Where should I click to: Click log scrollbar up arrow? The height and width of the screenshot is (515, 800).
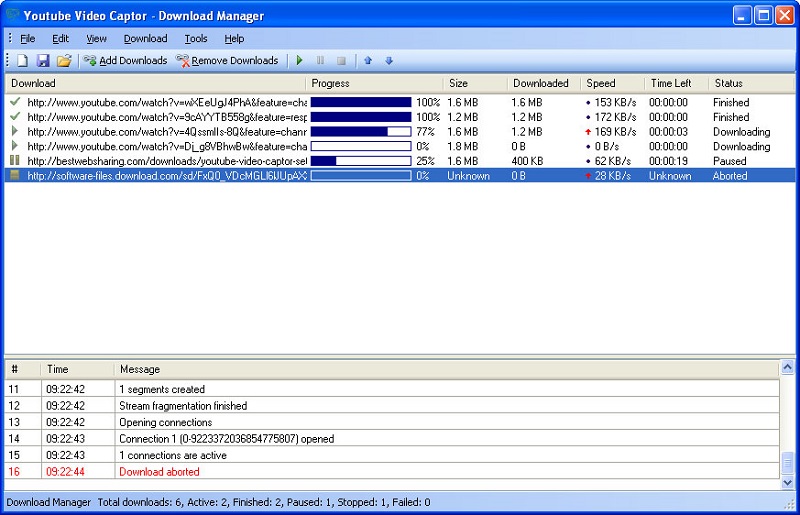pyautogui.click(x=787, y=367)
